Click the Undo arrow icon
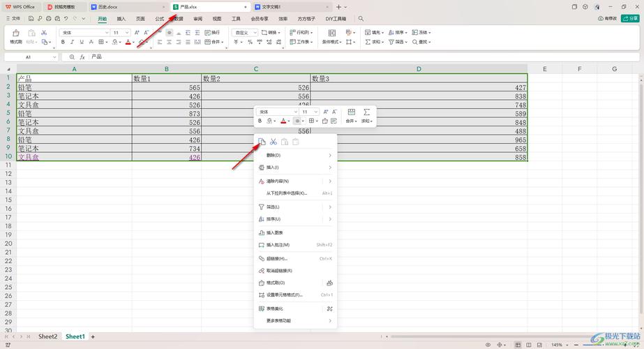This screenshot has height=349, width=644. point(66,19)
